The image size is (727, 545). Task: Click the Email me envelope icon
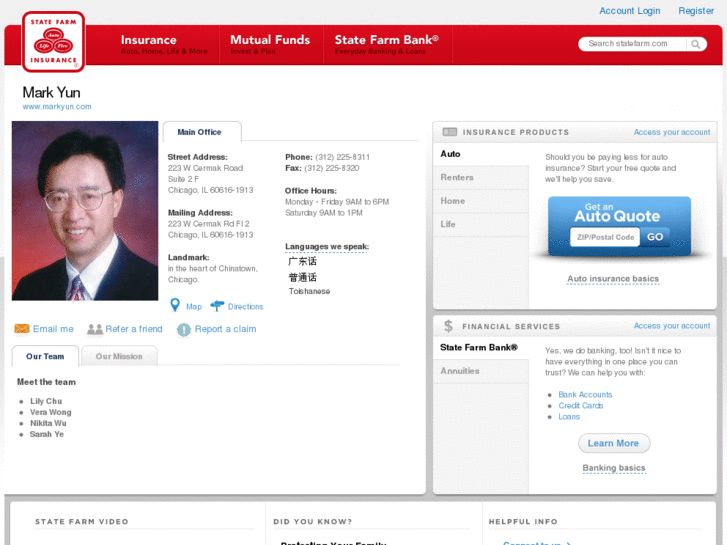(22, 329)
